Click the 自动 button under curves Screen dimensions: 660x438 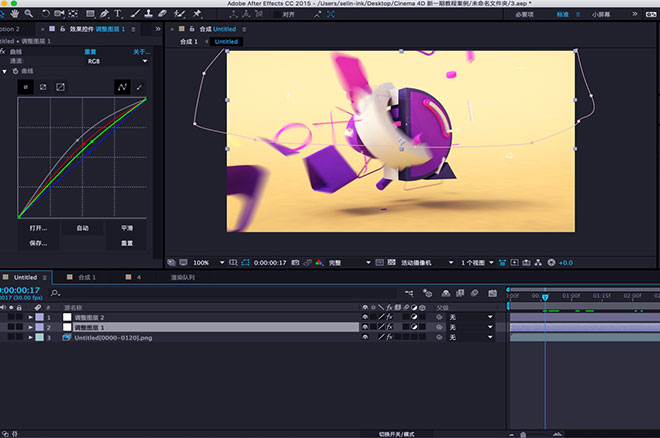[x=82, y=228]
